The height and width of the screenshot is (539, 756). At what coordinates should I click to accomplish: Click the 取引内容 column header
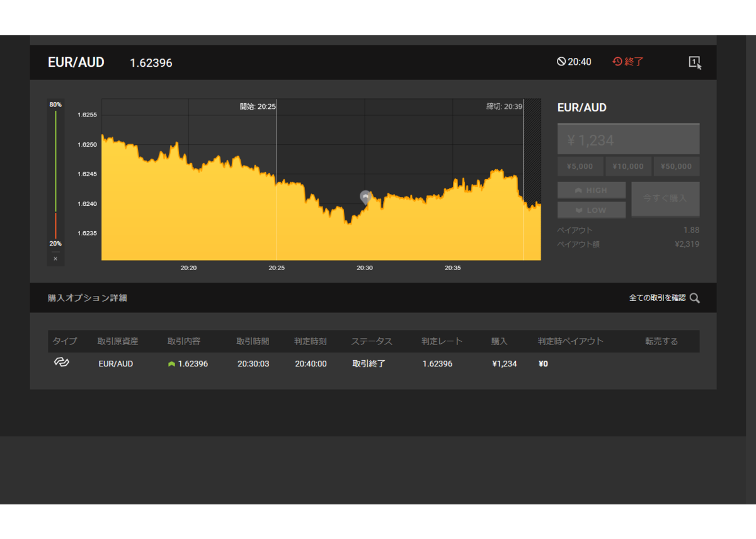pos(184,341)
